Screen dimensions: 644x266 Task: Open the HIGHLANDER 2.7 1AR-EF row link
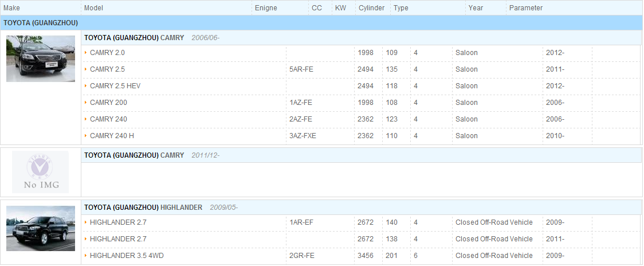pos(118,222)
